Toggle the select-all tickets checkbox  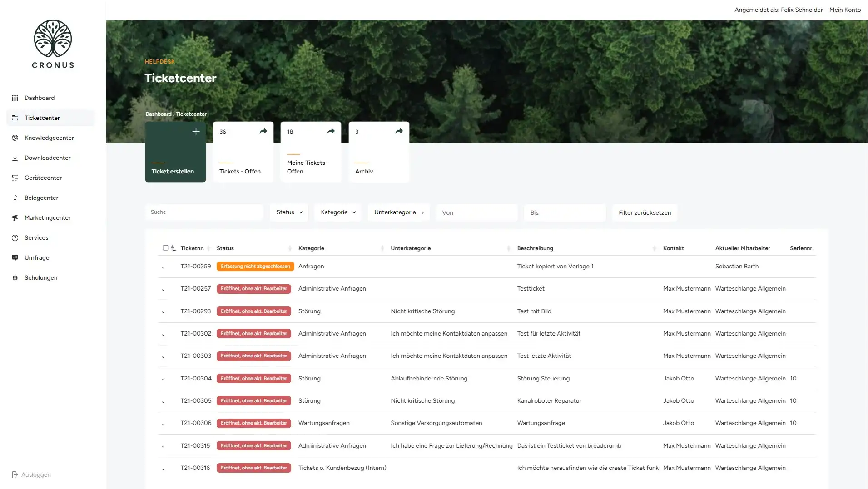(x=165, y=248)
